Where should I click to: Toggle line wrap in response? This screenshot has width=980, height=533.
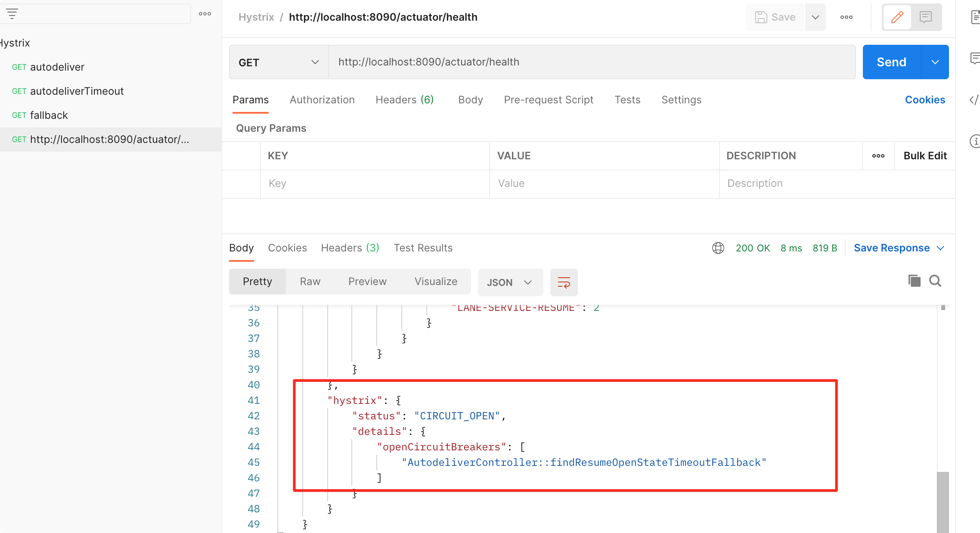coord(564,282)
